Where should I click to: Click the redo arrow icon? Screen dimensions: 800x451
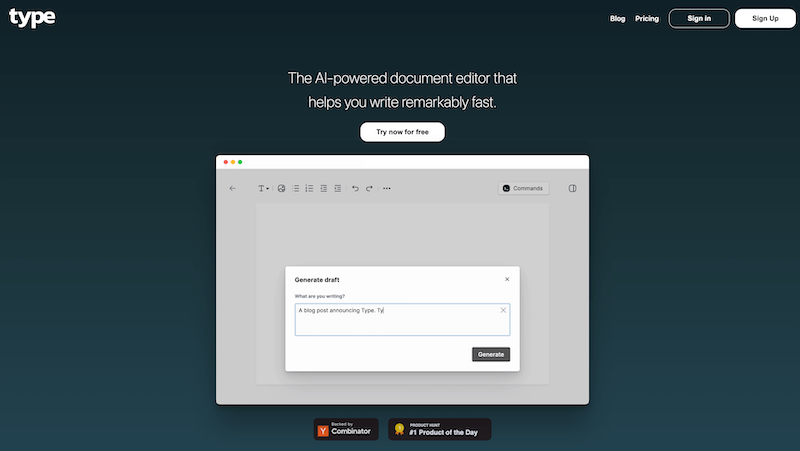tap(369, 188)
